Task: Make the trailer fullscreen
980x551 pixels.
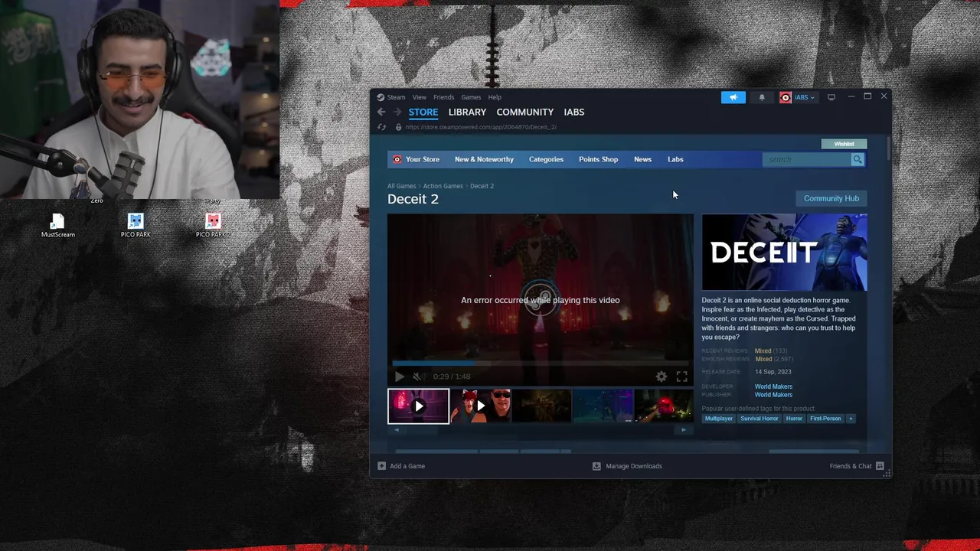Action: [681, 377]
